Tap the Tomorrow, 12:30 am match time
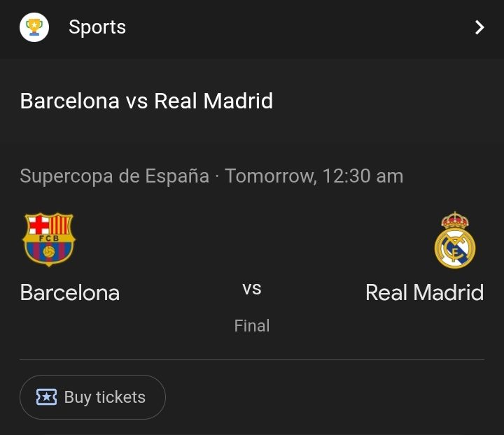The image size is (504, 435). pos(314,176)
